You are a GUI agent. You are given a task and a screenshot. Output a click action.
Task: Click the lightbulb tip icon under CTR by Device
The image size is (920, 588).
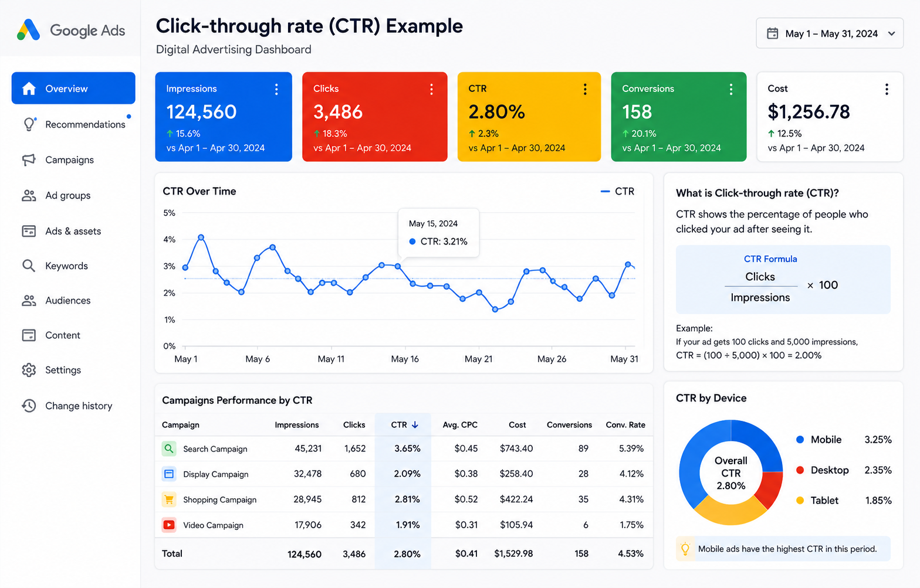point(685,549)
